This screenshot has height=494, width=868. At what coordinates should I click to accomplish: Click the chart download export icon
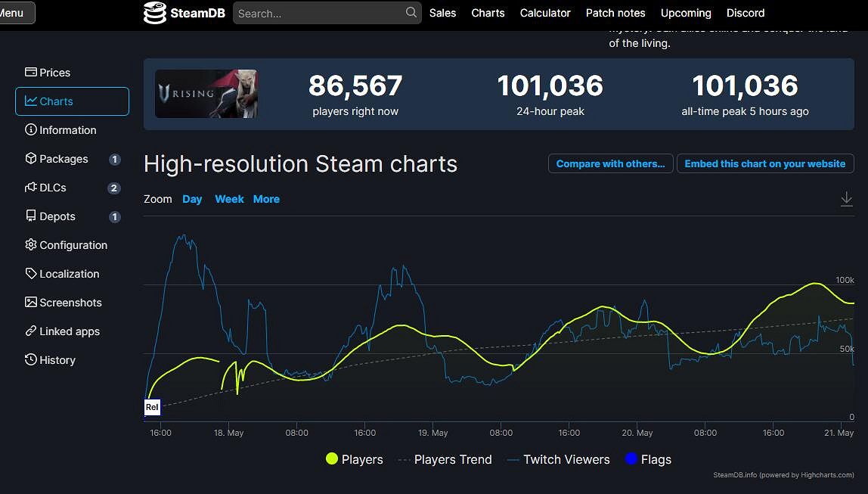pyautogui.click(x=847, y=199)
